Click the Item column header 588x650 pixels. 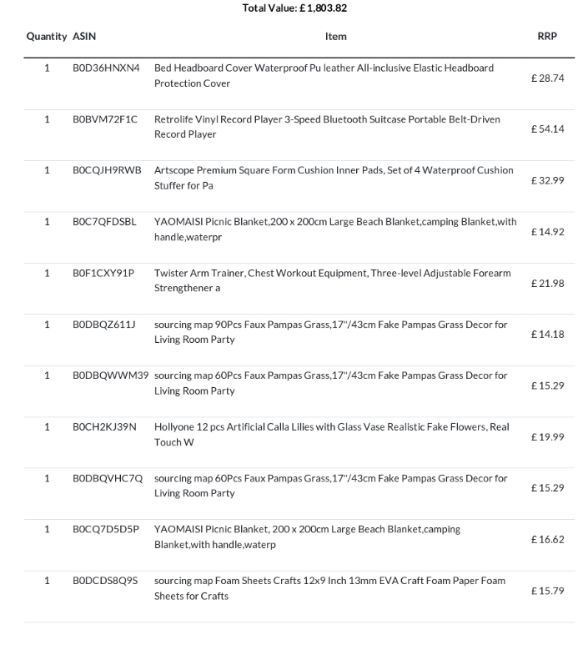click(x=335, y=36)
